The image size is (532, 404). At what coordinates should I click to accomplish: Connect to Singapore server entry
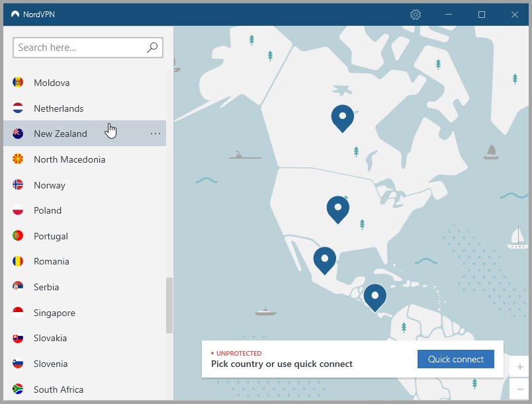coord(85,312)
